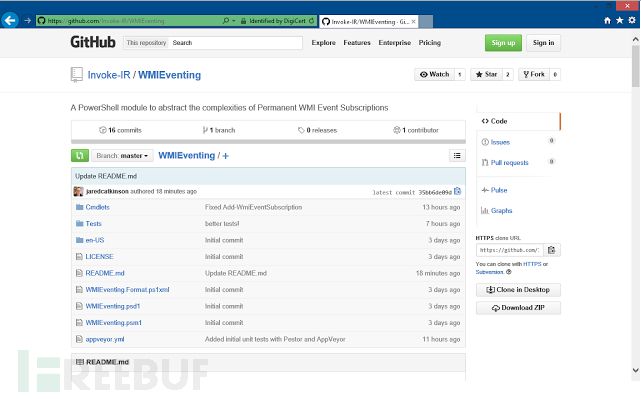Click the Clone in Desktop button

(x=518, y=289)
